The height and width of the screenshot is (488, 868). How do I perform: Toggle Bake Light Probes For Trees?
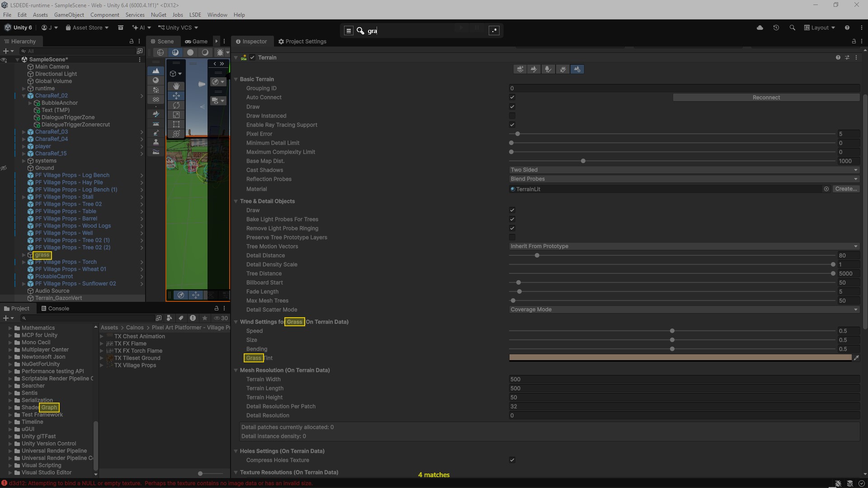(x=512, y=219)
